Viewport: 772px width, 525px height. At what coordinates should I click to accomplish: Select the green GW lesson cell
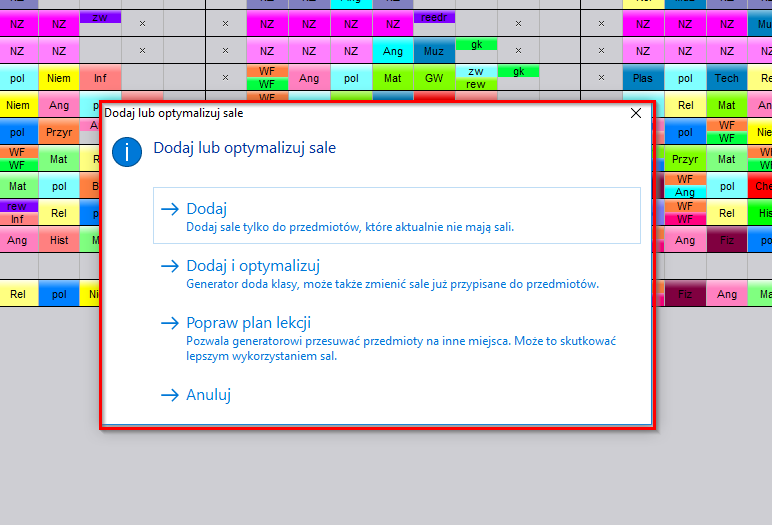point(434,77)
